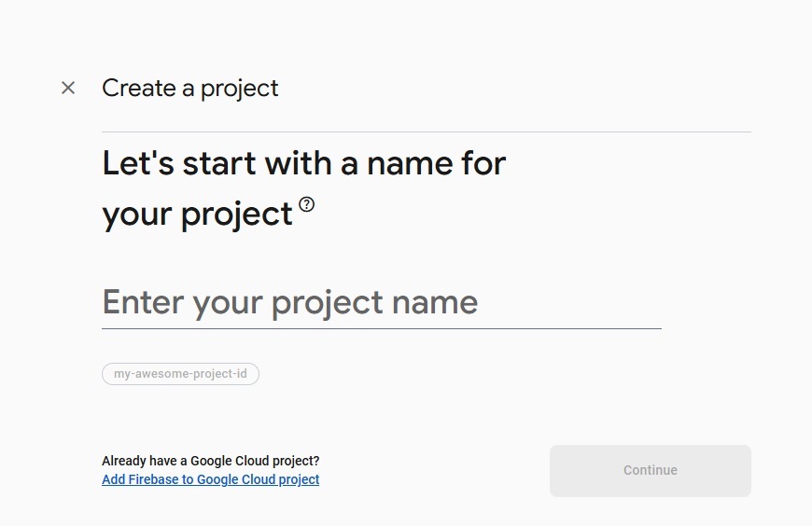Click the word "project" in the dialog title
This screenshot has width=812, height=526.
pos(239,89)
